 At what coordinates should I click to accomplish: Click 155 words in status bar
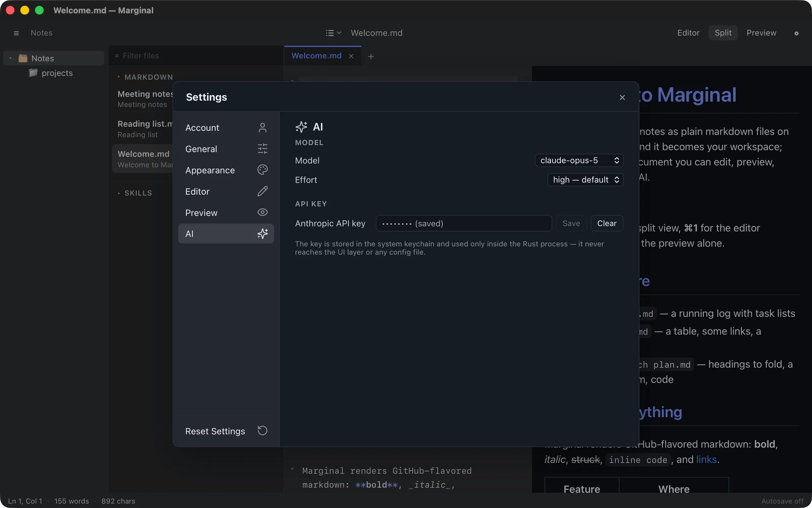pos(71,501)
